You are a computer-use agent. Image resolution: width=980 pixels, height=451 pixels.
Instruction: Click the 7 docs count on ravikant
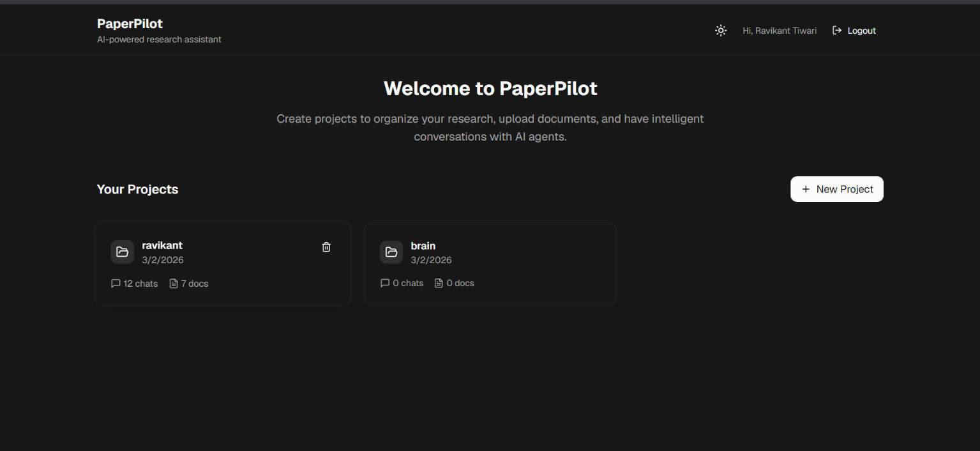[x=195, y=284]
